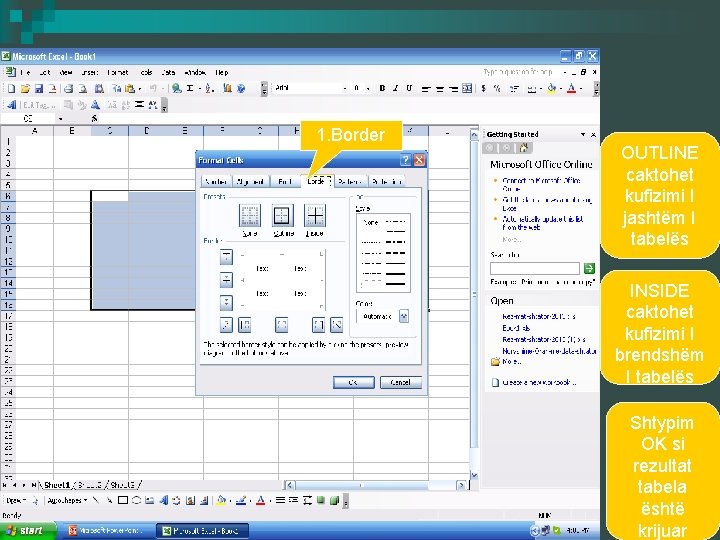This screenshot has width=720, height=540.
Task: Open the Borders toolbar dropdown arrow
Action: coord(540,89)
